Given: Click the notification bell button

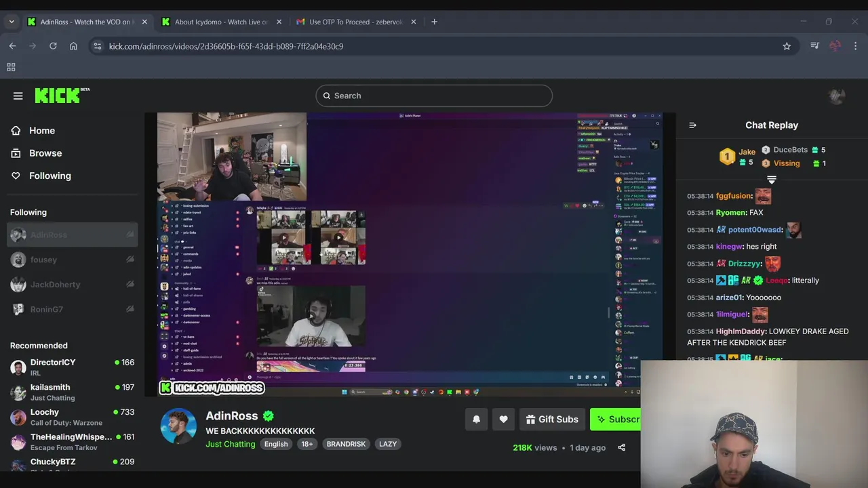Looking at the screenshot, I should click(x=476, y=420).
